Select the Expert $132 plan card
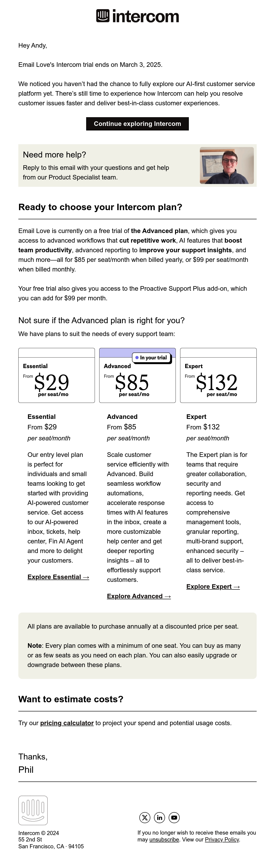275x868 pixels. pos(218,375)
